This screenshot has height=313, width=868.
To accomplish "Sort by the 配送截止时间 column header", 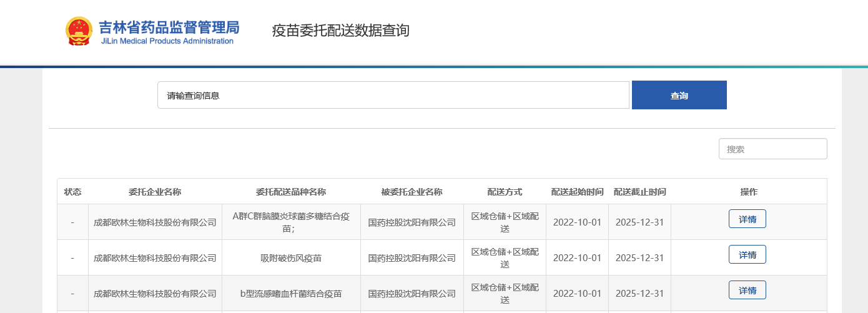I will (639, 192).
